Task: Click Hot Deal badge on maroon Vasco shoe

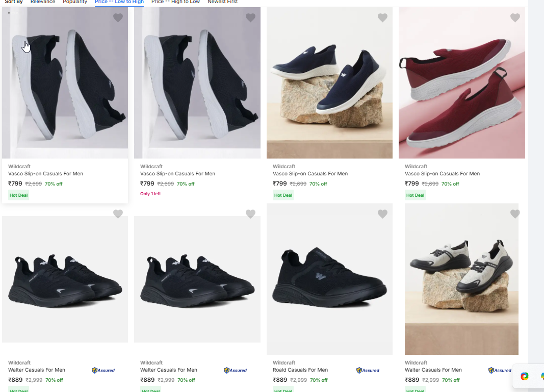Action: [415, 195]
